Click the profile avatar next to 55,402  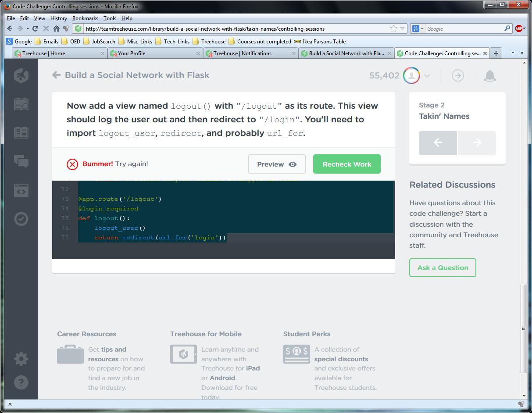pos(411,75)
